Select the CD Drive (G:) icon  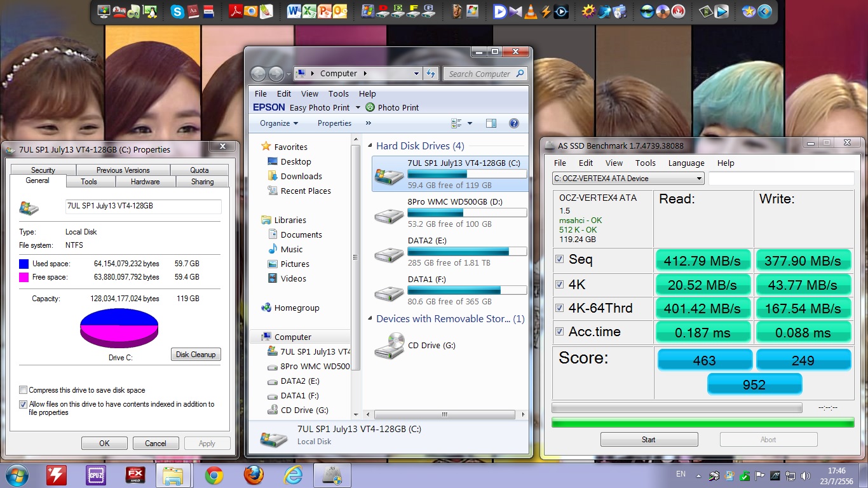pyautogui.click(x=389, y=346)
